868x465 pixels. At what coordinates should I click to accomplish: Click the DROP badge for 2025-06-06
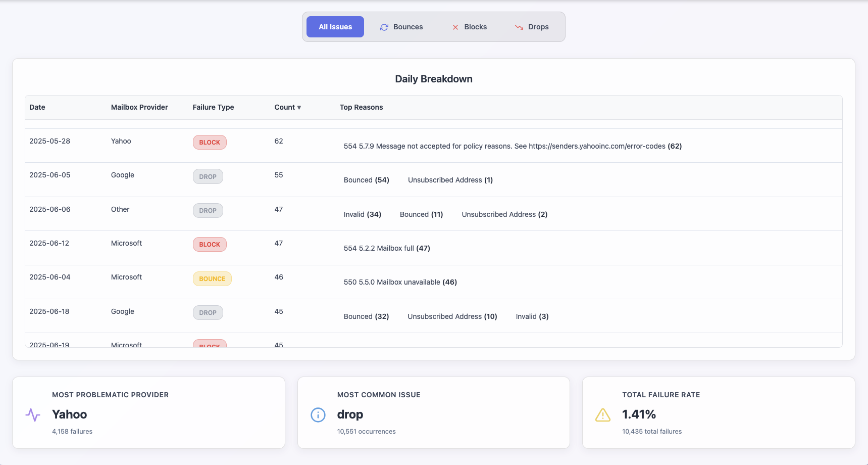[208, 210]
